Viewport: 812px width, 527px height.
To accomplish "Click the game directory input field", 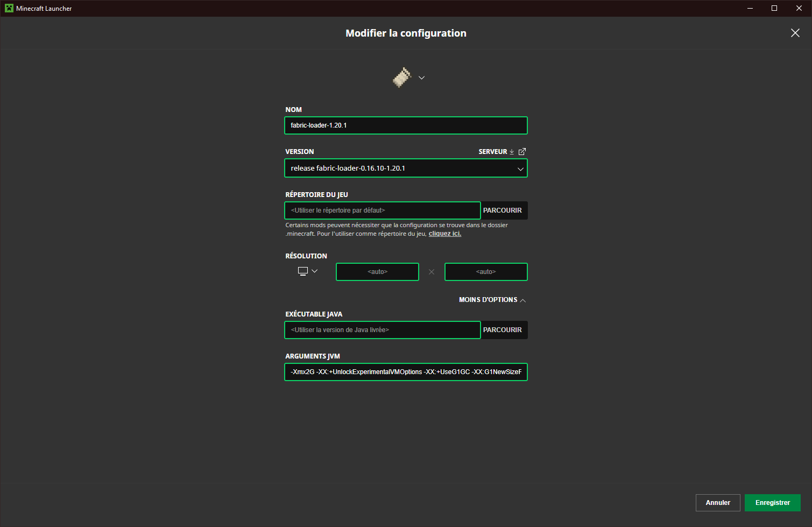I will click(x=382, y=210).
